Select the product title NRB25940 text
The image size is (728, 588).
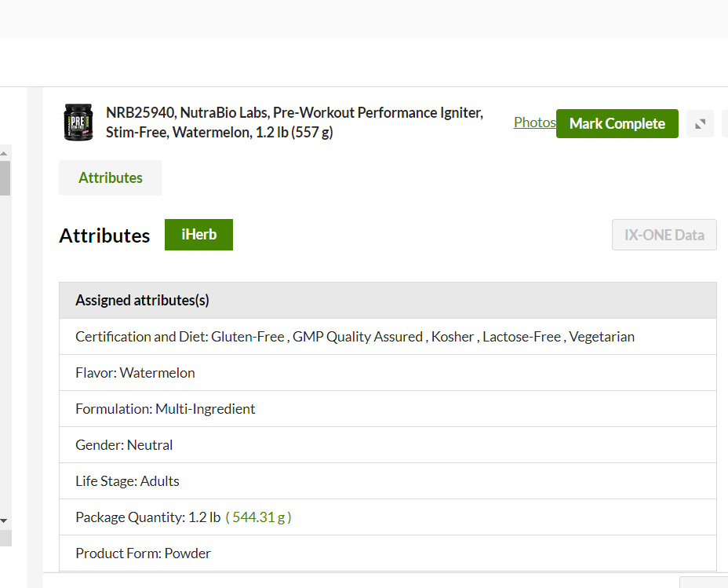tap(294, 122)
